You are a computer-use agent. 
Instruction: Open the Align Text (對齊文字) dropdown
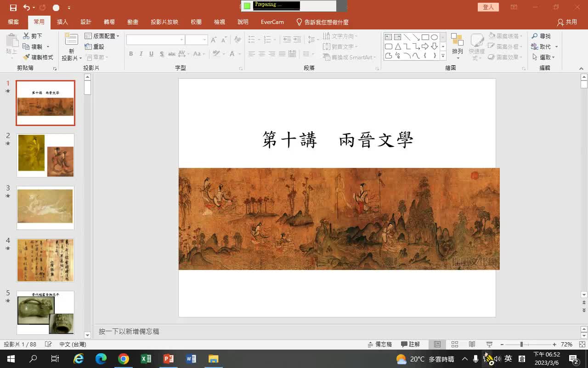[340, 46]
